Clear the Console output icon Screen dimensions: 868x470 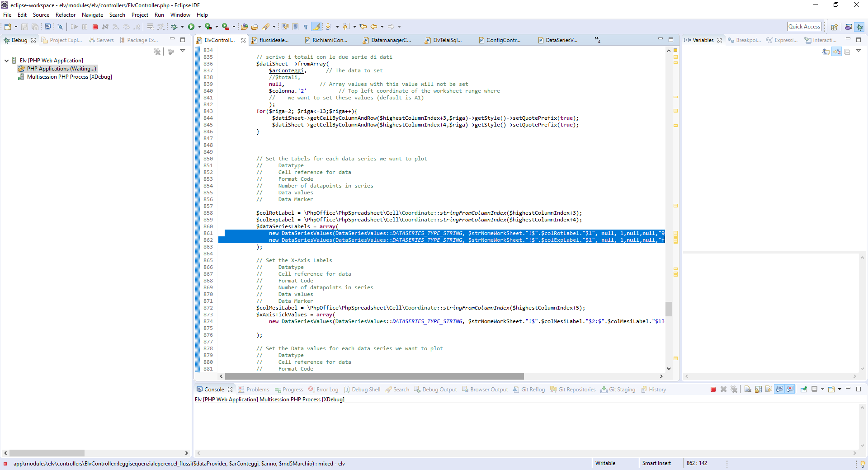747,389
